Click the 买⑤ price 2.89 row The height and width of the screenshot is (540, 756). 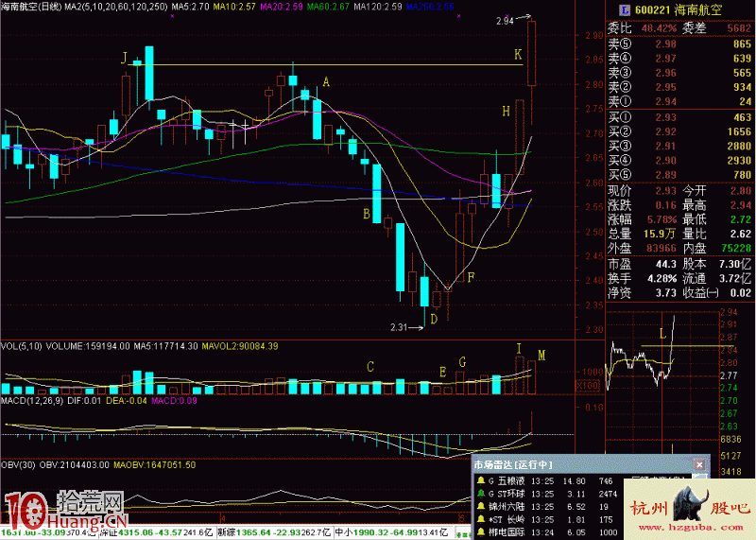tap(679, 175)
